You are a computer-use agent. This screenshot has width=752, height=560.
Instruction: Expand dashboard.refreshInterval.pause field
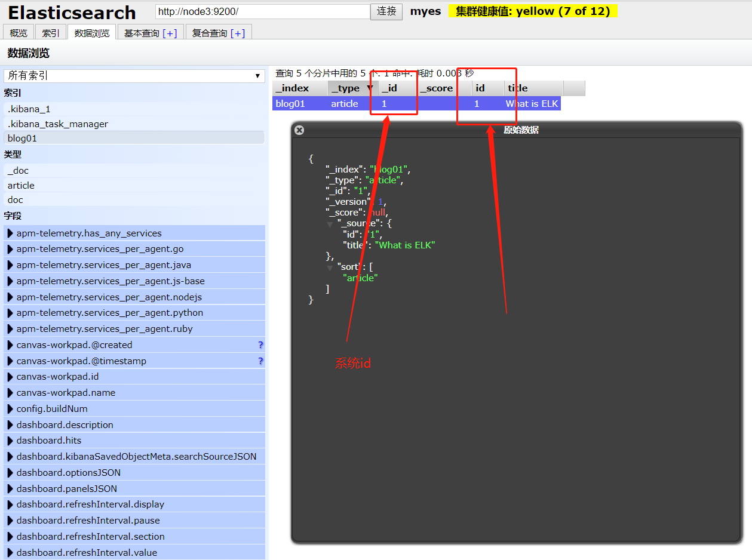click(x=134, y=521)
